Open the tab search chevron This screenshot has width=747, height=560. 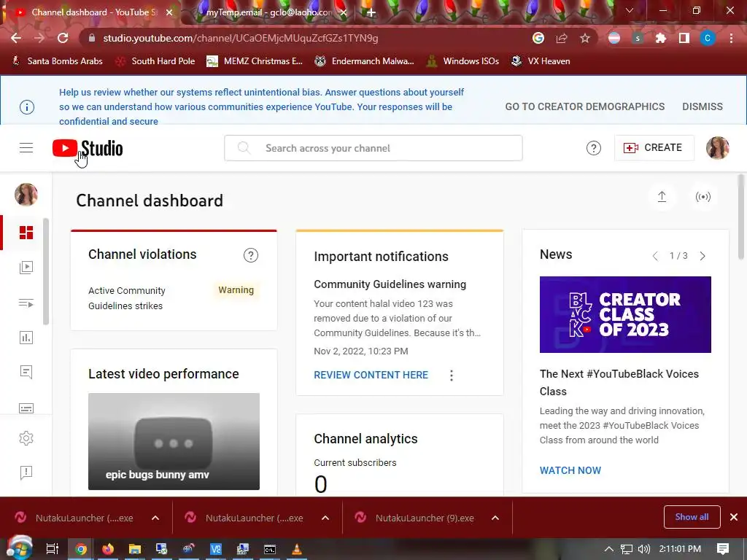(630, 10)
